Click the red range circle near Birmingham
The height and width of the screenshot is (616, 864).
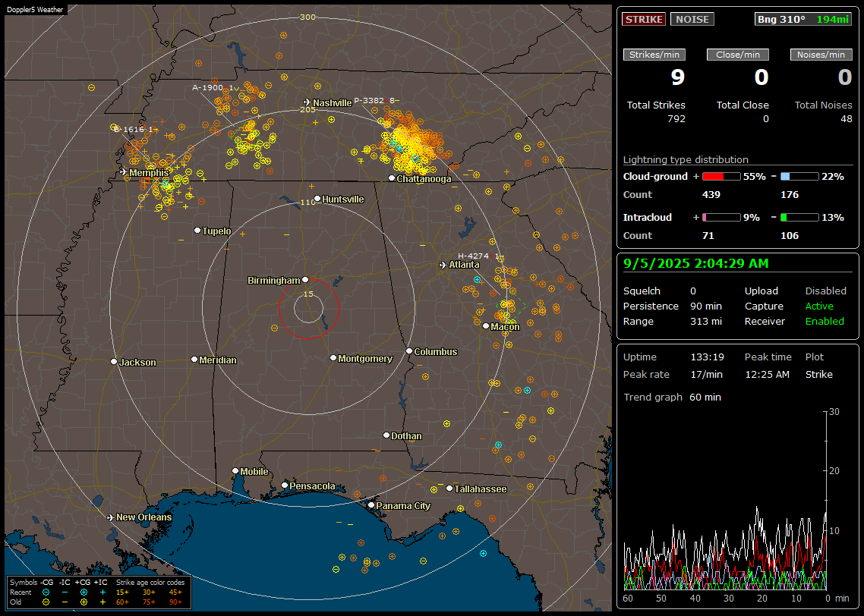click(x=308, y=309)
